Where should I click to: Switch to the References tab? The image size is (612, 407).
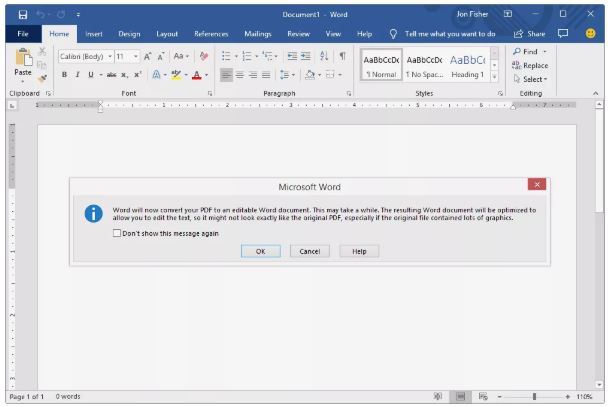[x=211, y=34]
